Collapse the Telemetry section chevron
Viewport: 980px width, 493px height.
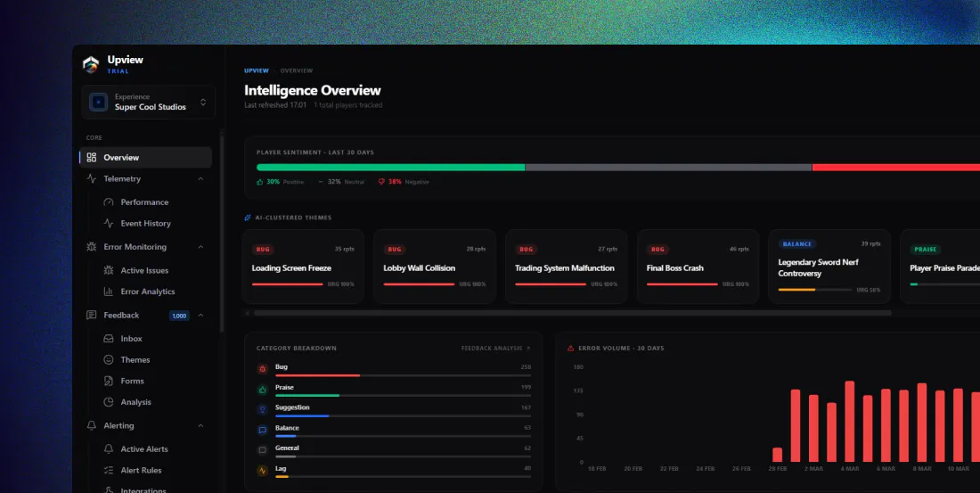[200, 179]
